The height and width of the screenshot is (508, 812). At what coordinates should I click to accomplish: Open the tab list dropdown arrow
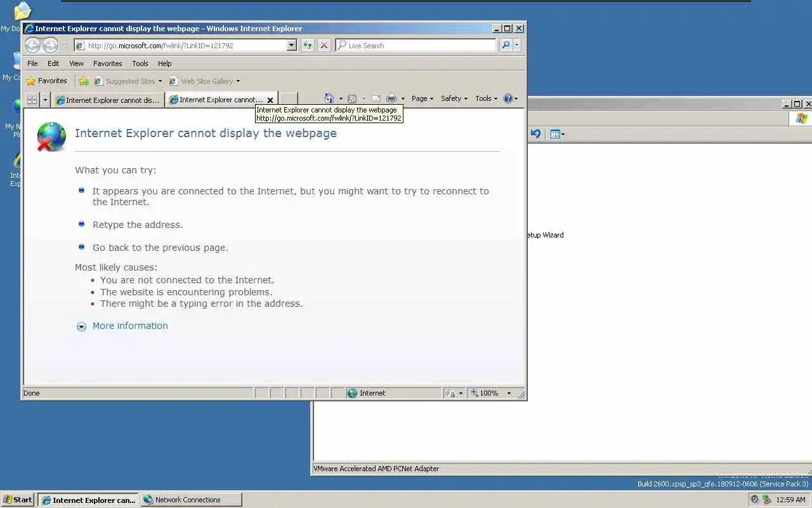point(45,100)
